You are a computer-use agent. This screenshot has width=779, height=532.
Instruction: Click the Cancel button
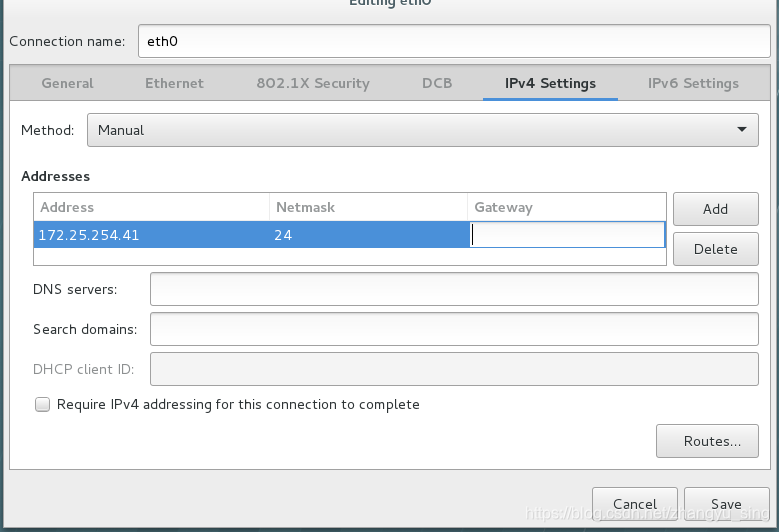pos(635,504)
